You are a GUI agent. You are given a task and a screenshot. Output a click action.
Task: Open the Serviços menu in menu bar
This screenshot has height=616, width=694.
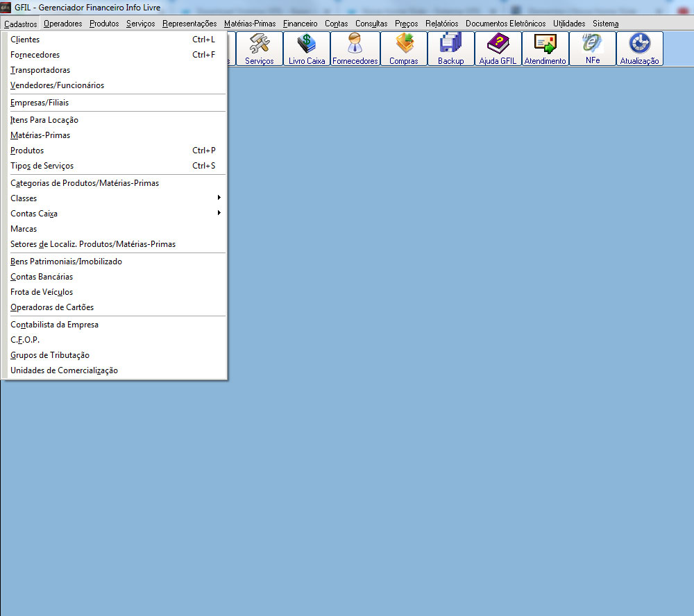[x=140, y=24]
